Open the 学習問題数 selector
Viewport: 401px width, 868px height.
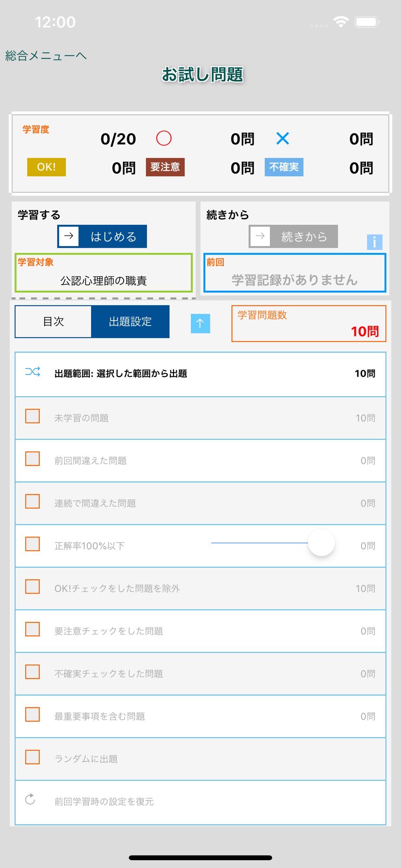point(309,324)
